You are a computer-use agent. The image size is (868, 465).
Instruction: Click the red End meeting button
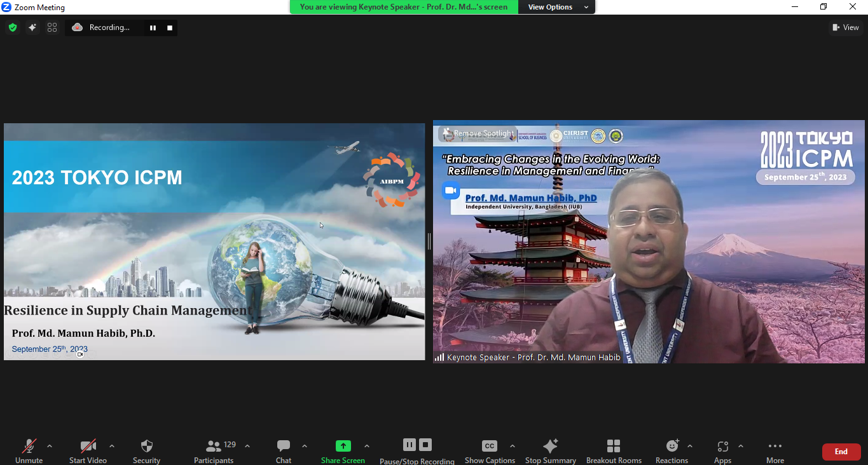(841, 452)
